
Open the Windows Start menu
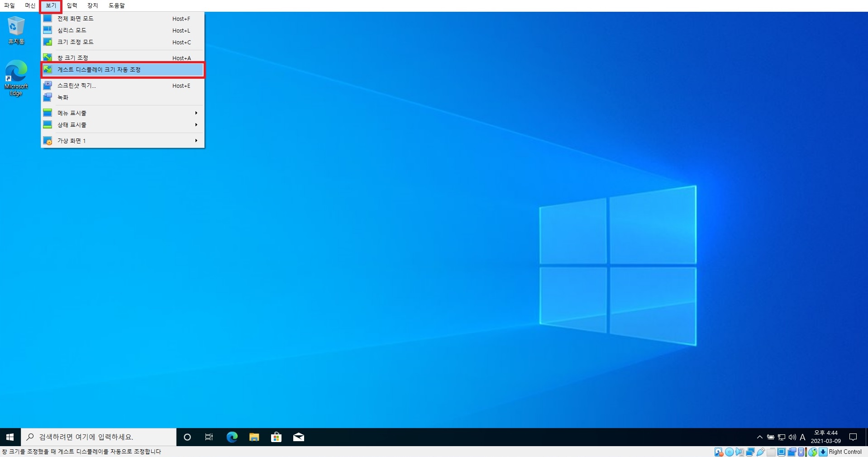click(10, 437)
